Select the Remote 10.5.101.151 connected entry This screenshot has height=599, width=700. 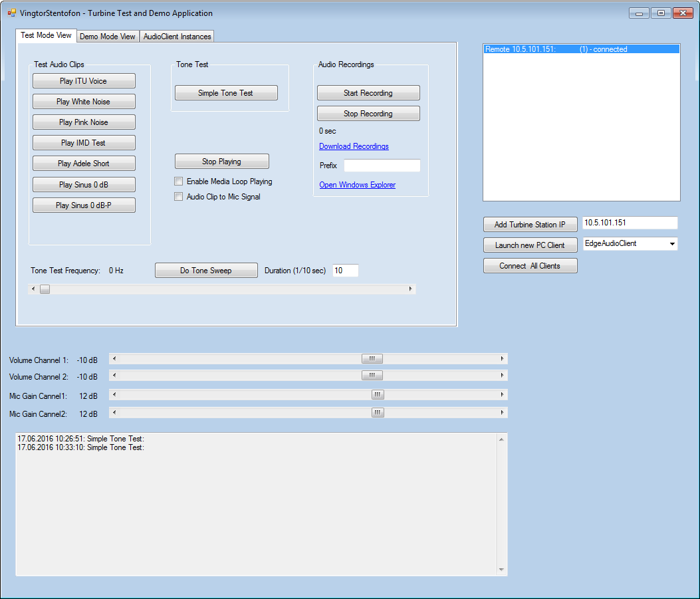pyautogui.click(x=580, y=49)
